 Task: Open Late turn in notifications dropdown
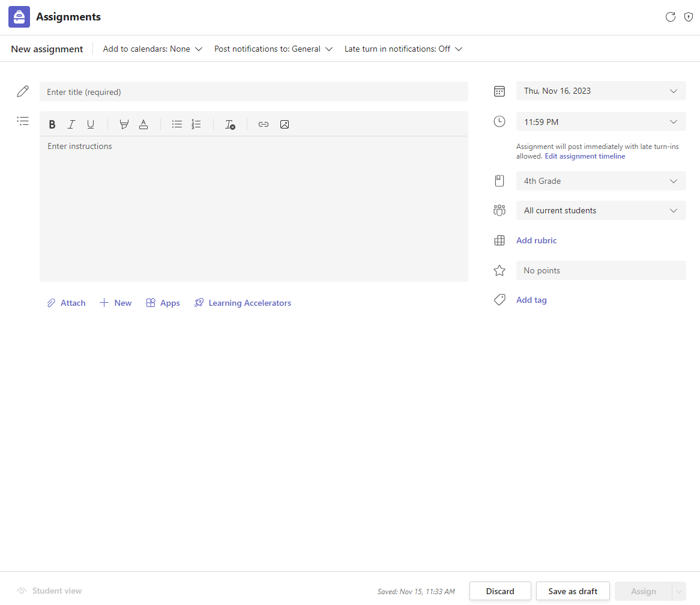[403, 49]
